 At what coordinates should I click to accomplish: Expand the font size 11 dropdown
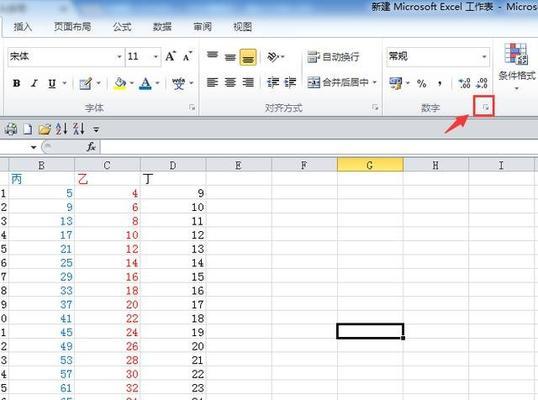point(155,56)
